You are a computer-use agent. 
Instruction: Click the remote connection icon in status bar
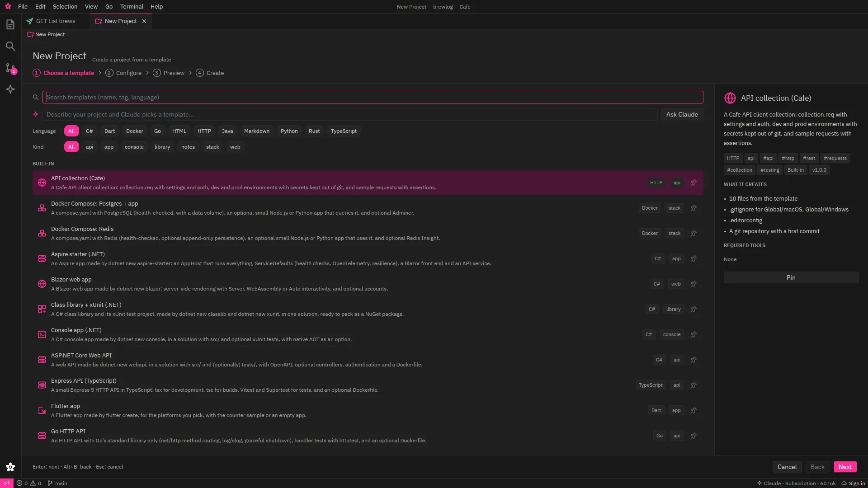coord(7,483)
